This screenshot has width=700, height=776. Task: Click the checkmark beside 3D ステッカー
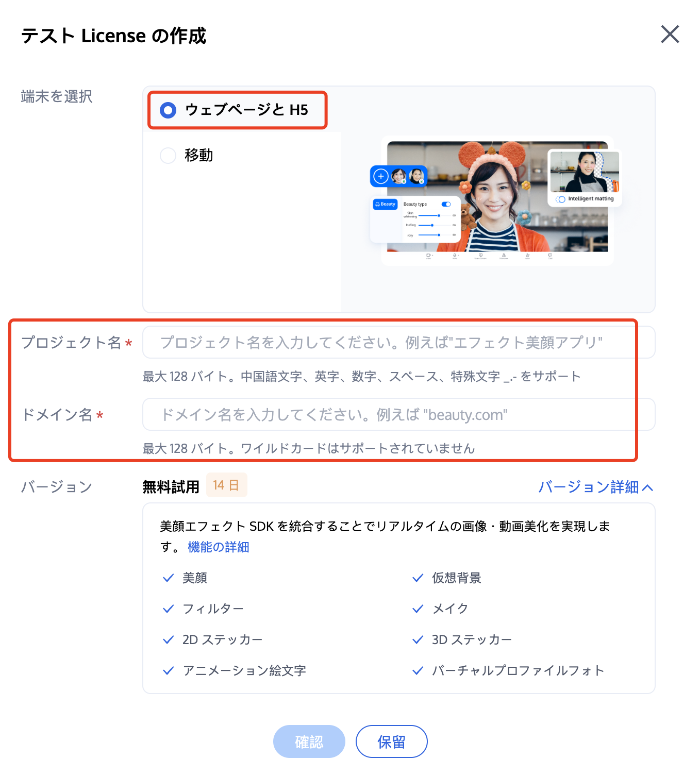[418, 639]
